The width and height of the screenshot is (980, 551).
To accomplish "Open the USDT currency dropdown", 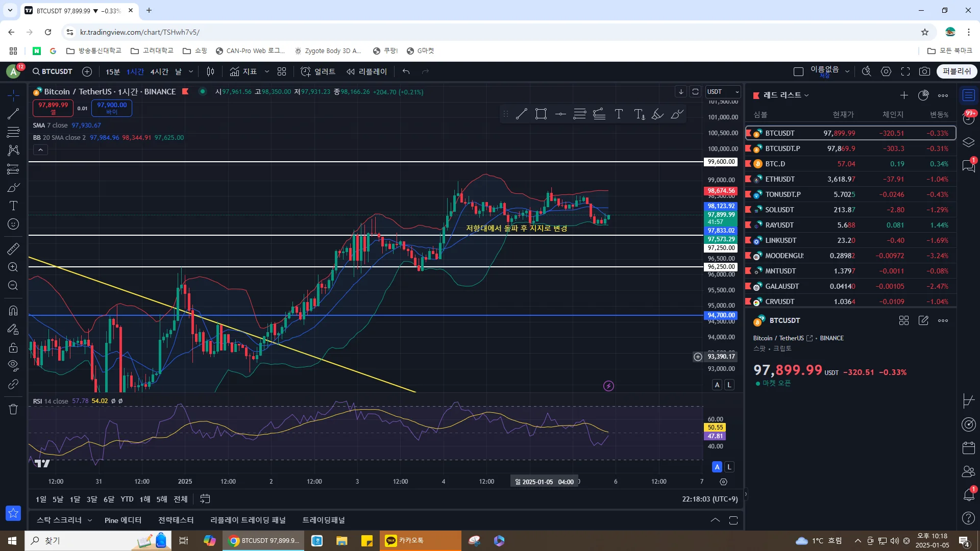I will click(723, 92).
